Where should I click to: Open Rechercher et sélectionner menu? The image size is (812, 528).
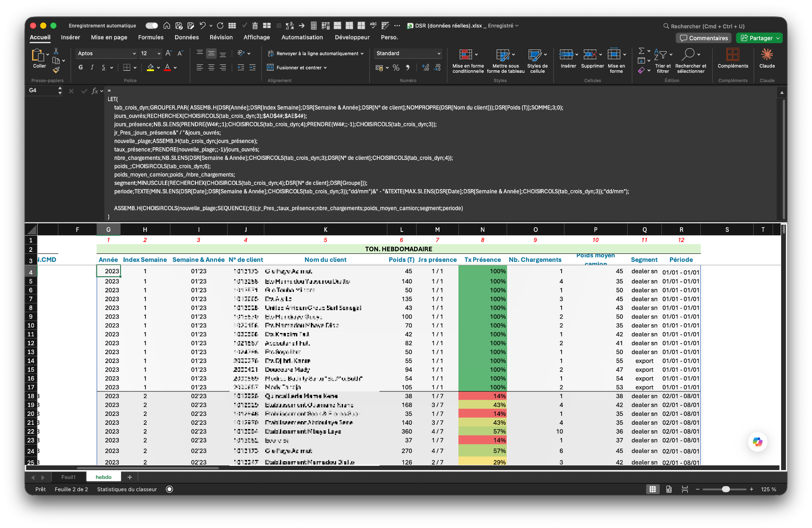(691, 61)
